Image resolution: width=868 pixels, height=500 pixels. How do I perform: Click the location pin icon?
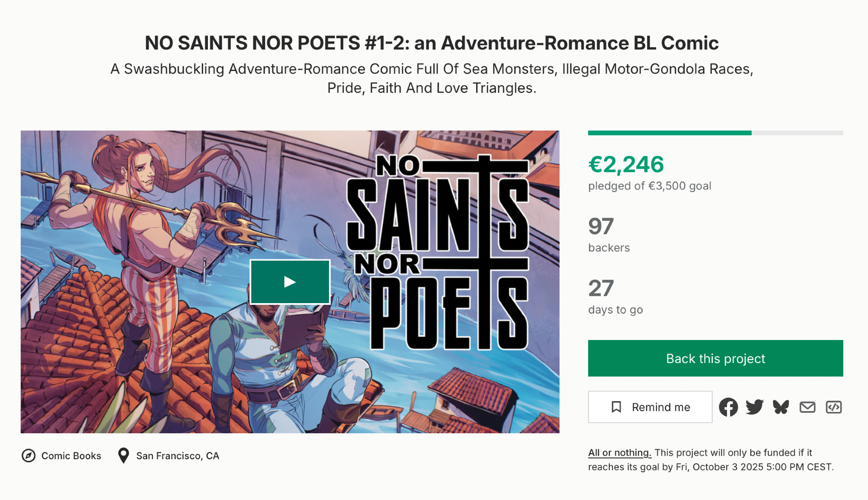coord(124,456)
